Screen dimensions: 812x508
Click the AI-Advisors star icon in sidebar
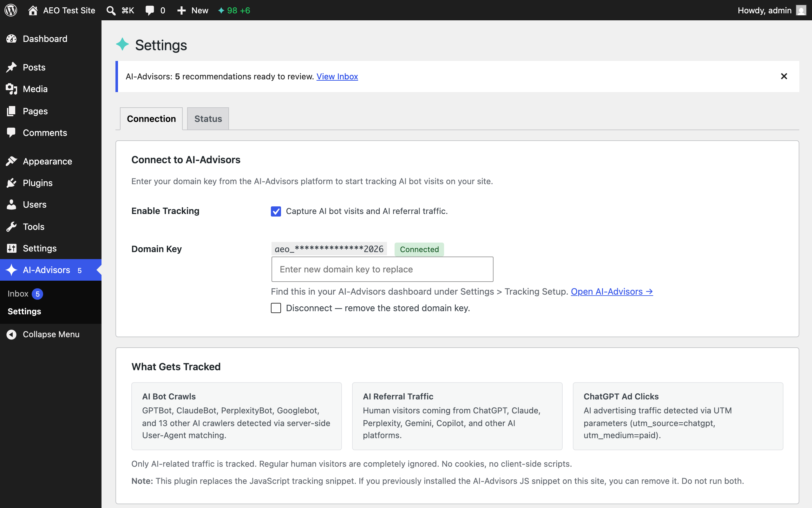11,270
